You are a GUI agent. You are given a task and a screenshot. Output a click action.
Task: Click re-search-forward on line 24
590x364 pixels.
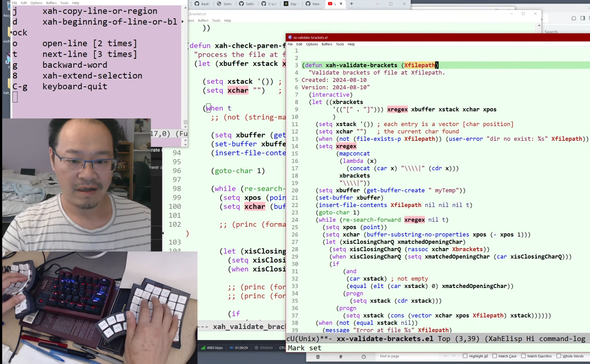click(x=372, y=220)
